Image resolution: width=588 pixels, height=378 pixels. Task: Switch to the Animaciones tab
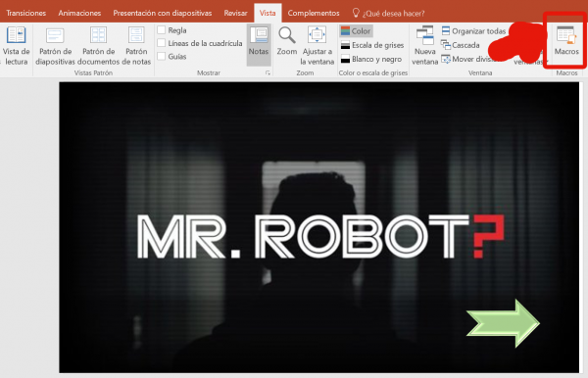[79, 13]
